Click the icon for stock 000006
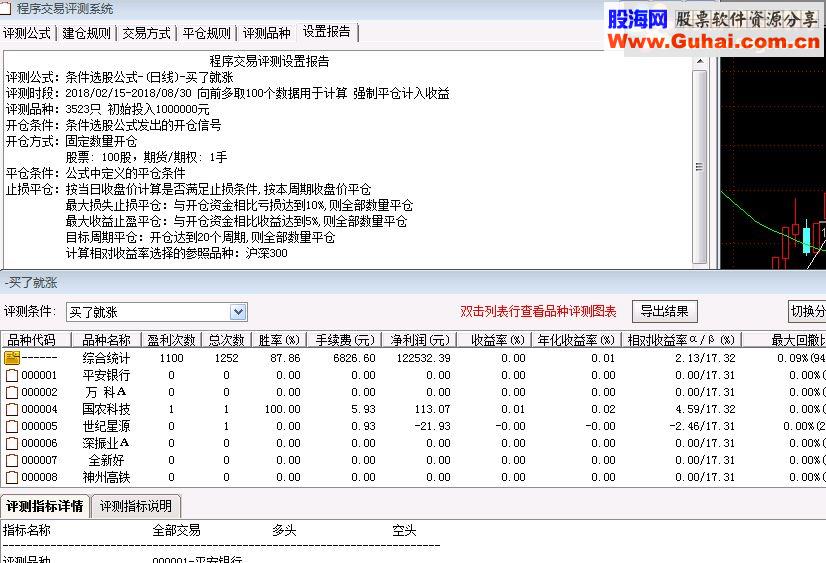Screen dimensions: 826x563 click(12, 443)
